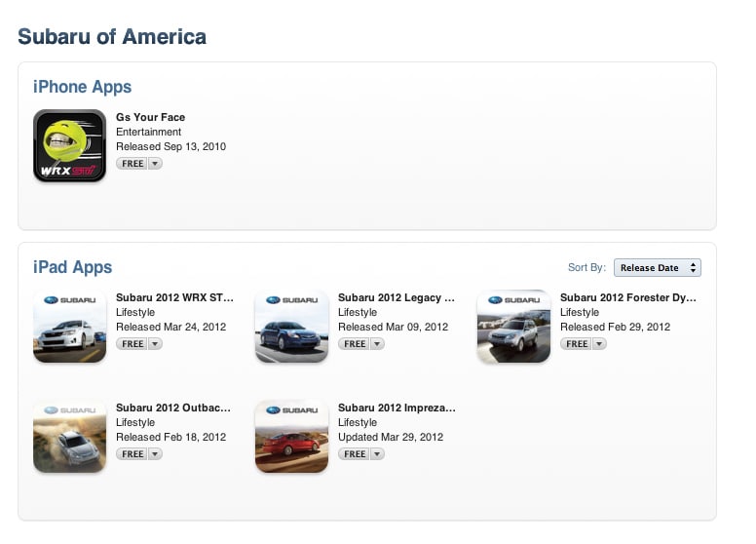Viewport: 756px width, 544px height.
Task: Open the Subaru 2012 Outback app icon
Action: [x=69, y=437]
